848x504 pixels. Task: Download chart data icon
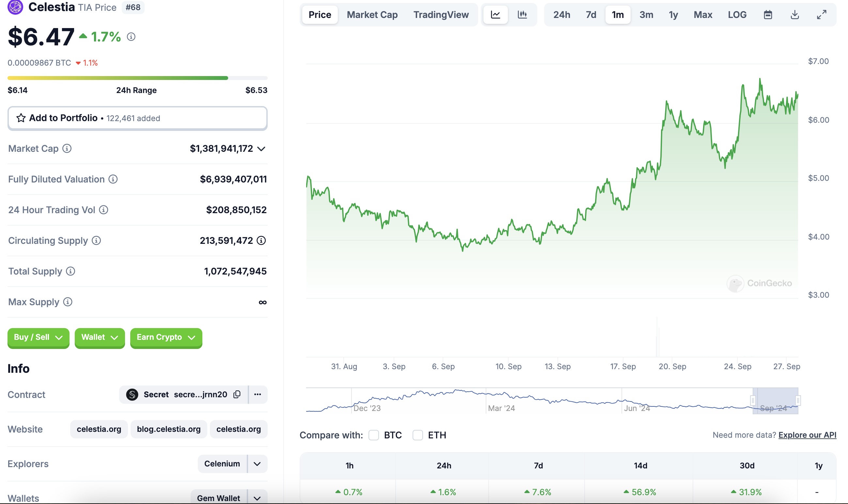pos(795,15)
